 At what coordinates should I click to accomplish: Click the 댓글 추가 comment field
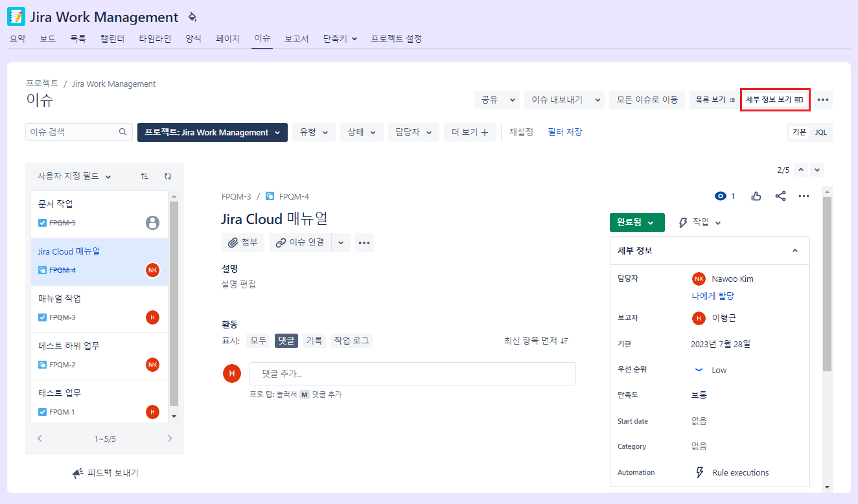(413, 374)
